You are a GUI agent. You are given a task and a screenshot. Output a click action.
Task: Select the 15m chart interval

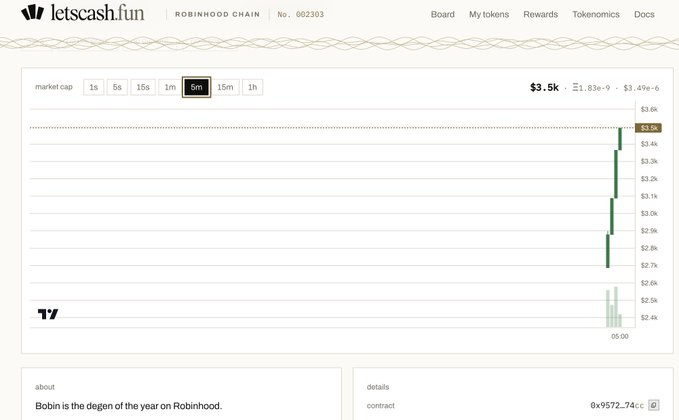tap(225, 87)
